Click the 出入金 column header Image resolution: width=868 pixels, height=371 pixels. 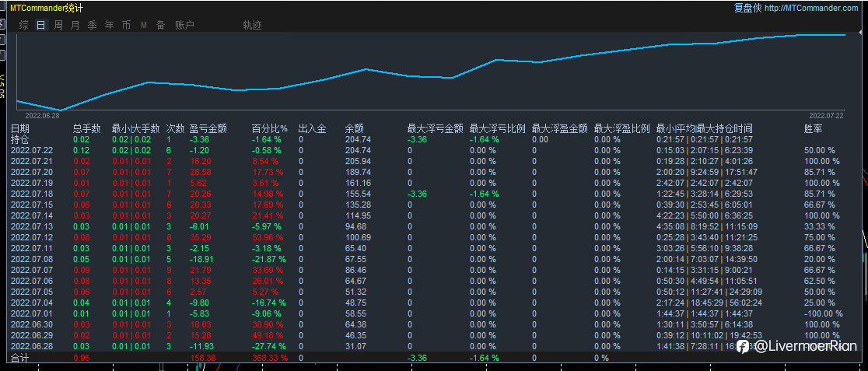pyautogui.click(x=312, y=128)
